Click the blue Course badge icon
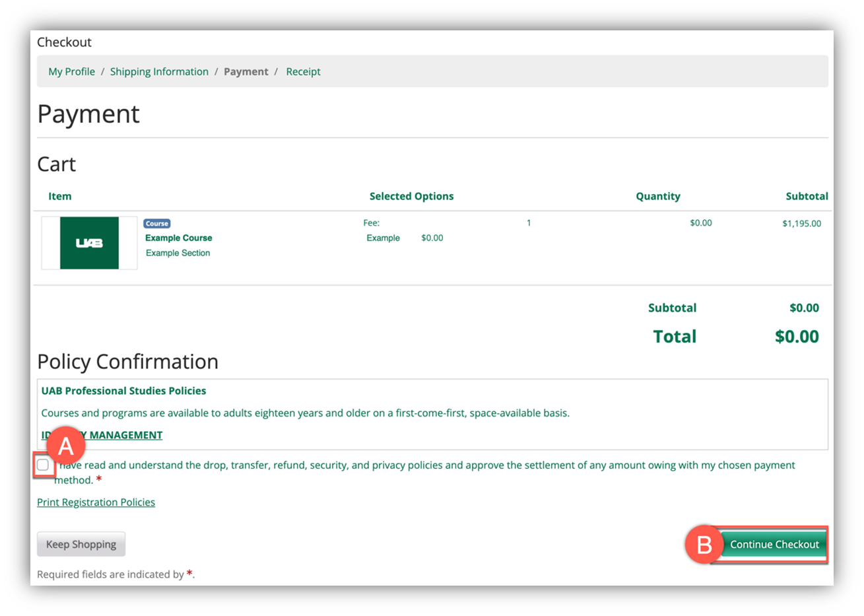Viewport: 864px width, 616px height. [x=157, y=224]
